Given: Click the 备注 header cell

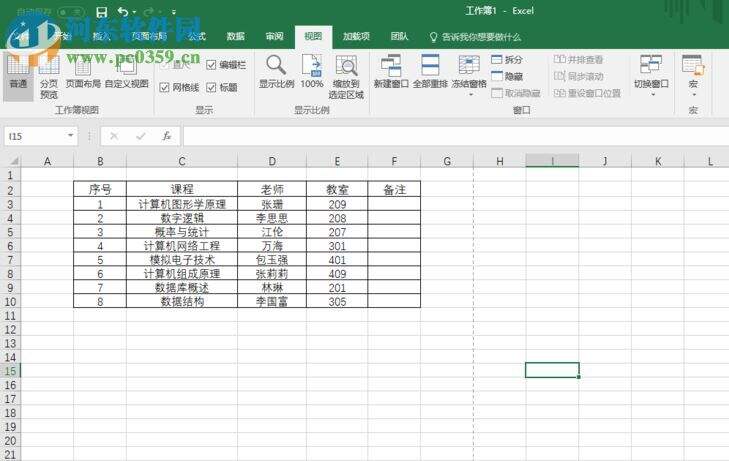Looking at the screenshot, I should 394,190.
